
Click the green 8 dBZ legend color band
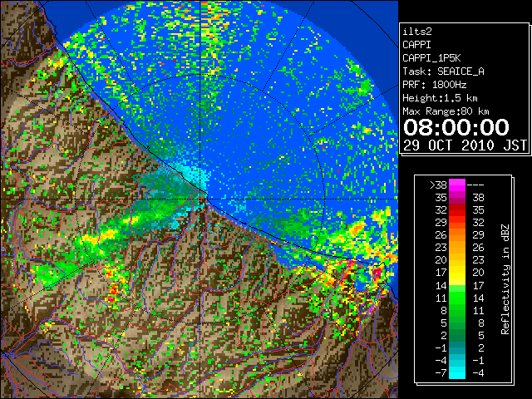pos(457,310)
